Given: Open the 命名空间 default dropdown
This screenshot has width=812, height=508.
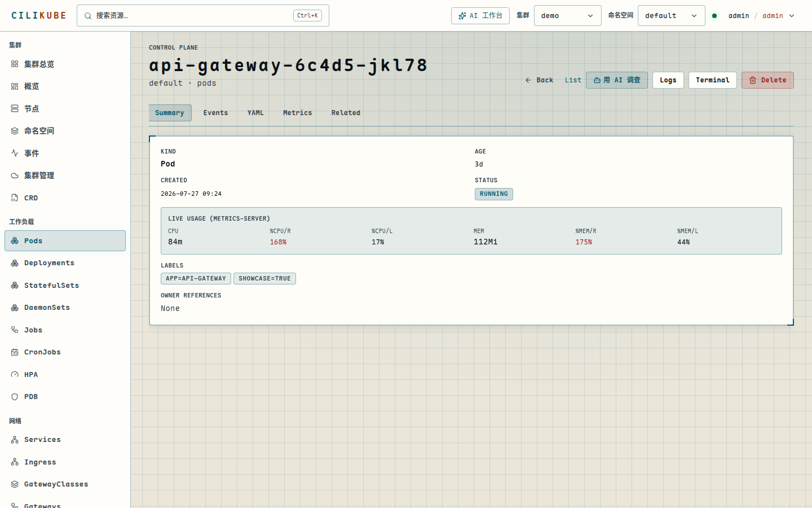Looking at the screenshot, I should [671, 16].
